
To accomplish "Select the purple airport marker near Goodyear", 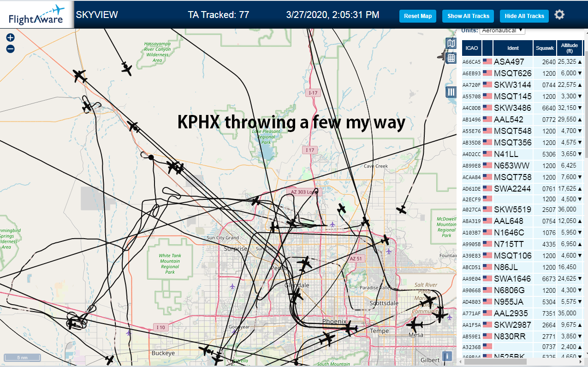I will [234, 331].
